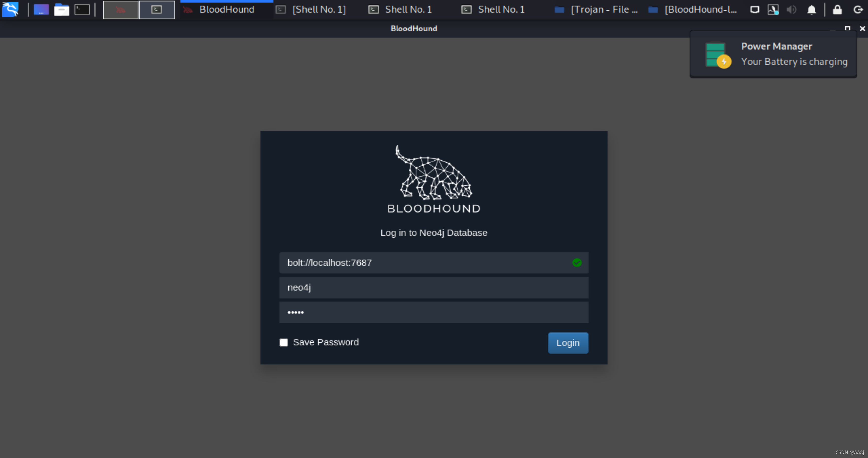Switch to the first workspace thumbnail
Viewport: 868px width, 458px height.
click(x=121, y=9)
